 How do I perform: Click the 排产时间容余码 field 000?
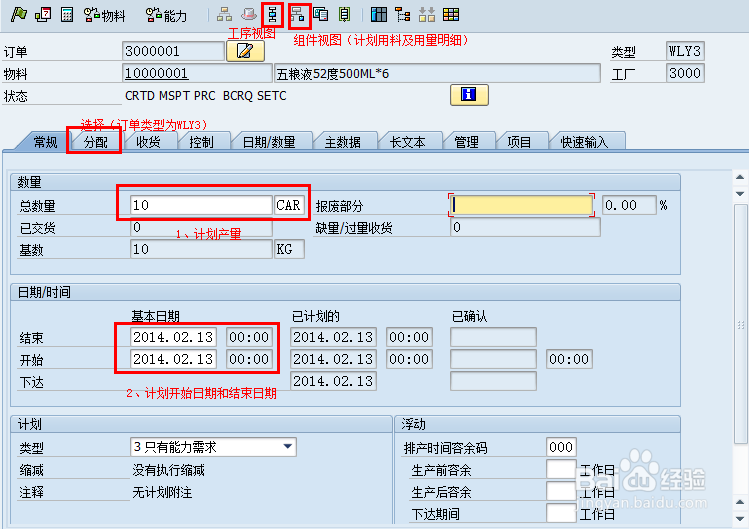pyautogui.click(x=561, y=447)
